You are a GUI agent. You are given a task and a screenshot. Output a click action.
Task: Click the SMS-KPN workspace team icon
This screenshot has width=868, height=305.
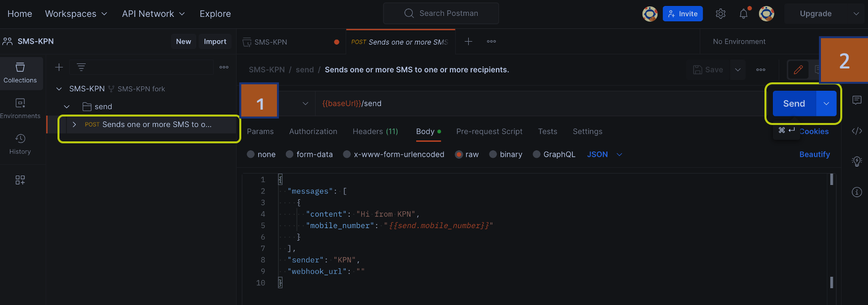tap(7, 42)
